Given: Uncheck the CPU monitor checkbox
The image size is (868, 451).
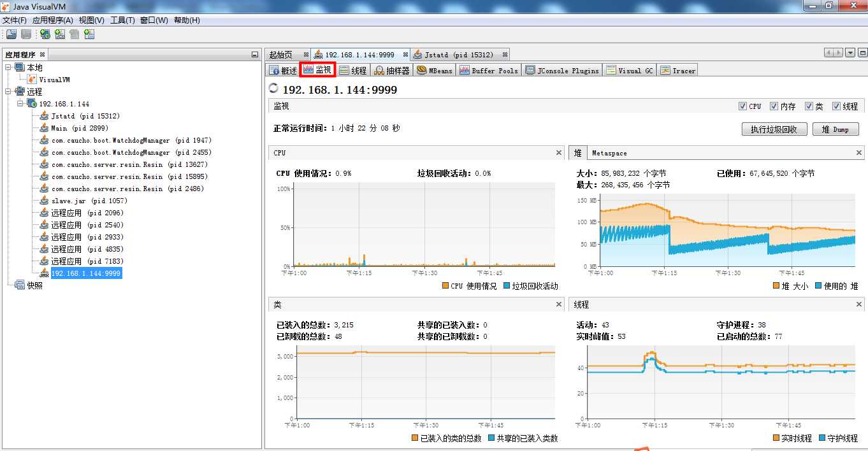Looking at the screenshot, I should (x=742, y=106).
